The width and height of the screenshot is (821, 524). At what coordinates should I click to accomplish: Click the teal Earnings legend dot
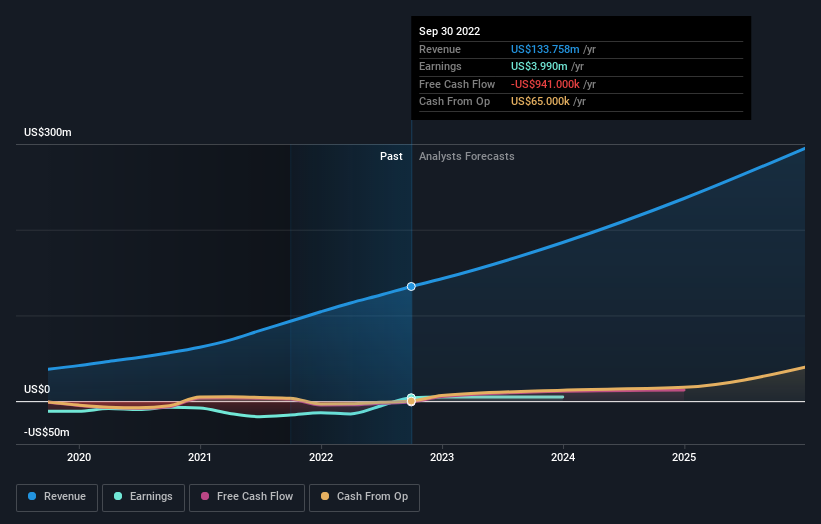118,496
